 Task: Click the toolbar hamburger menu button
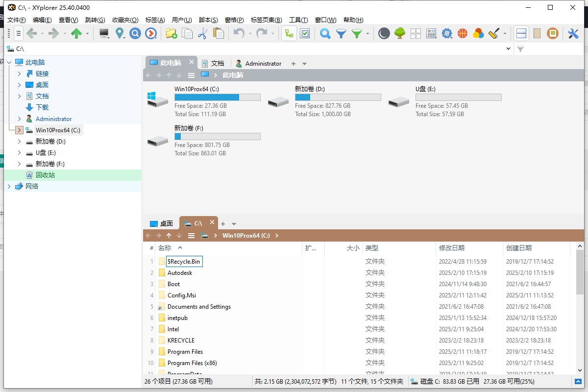(19, 33)
